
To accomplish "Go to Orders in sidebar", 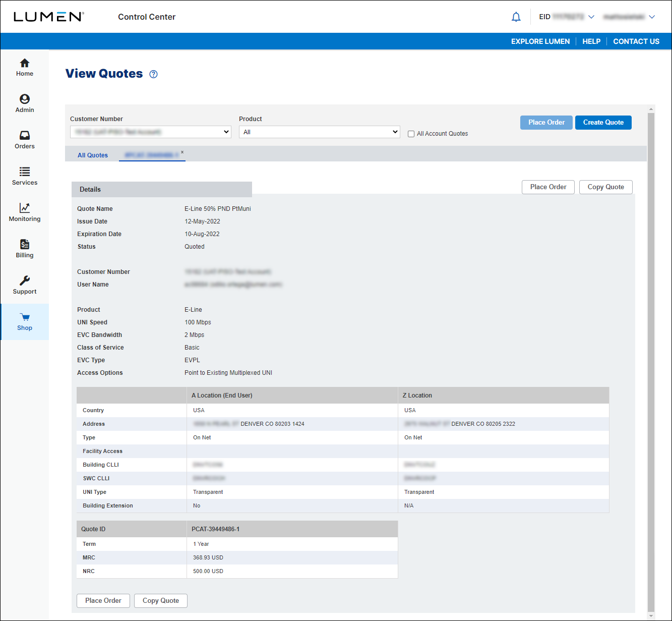I will pos(24,140).
